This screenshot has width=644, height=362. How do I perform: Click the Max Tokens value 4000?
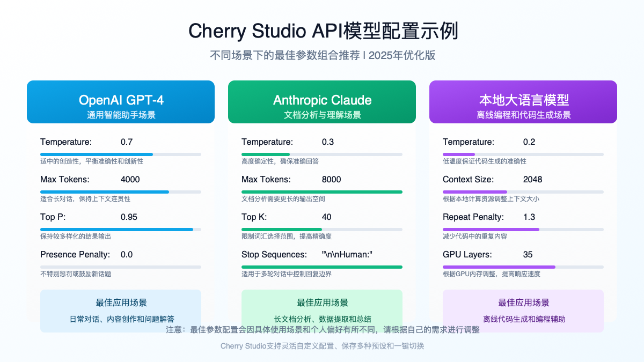(x=130, y=180)
